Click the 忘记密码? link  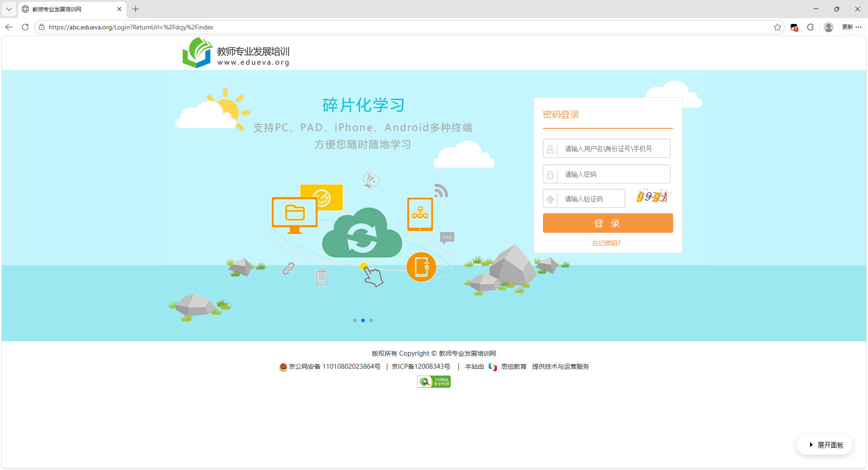606,243
